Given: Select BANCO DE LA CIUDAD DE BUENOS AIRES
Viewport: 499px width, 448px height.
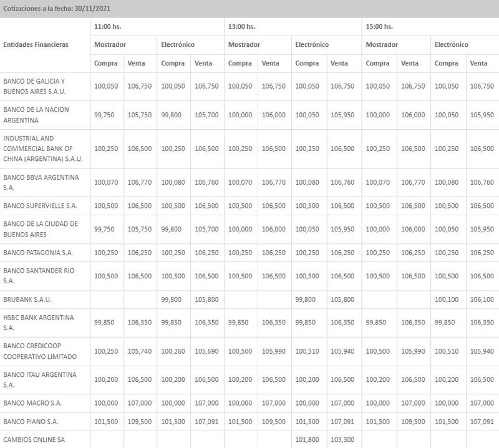Looking at the screenshot, I should click(x=41, y=229).
